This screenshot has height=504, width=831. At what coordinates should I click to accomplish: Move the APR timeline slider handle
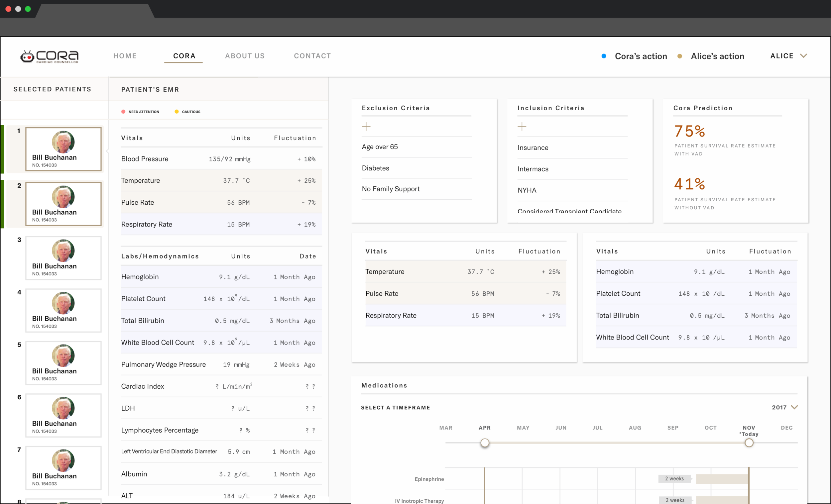click(x=485, y=443)
